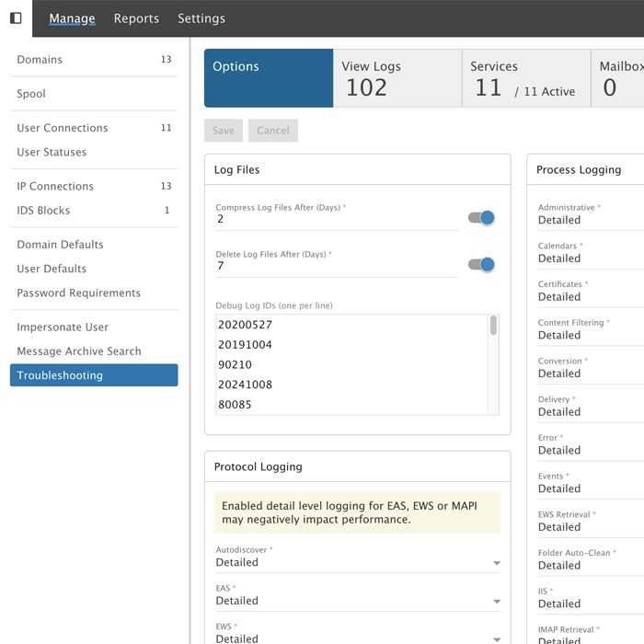Open IDS Blocks in sidebar
644x644 pixels.
click(94, 211)
